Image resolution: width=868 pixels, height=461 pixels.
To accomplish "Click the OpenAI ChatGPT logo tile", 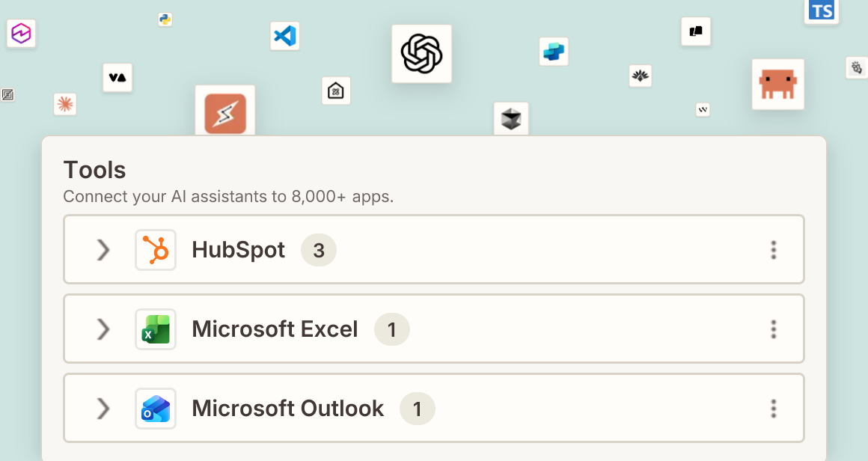I will pyautogui.click(x=421, y=54).
